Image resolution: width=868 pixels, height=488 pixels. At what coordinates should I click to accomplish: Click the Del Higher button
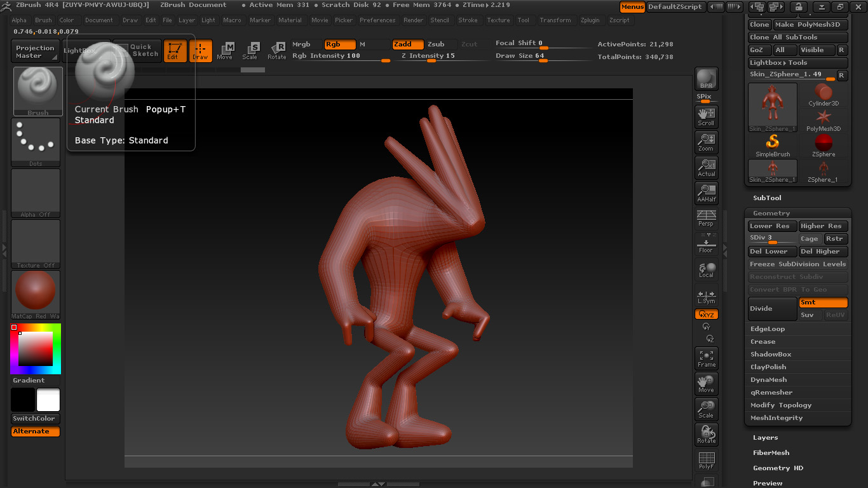coord(823,252)
